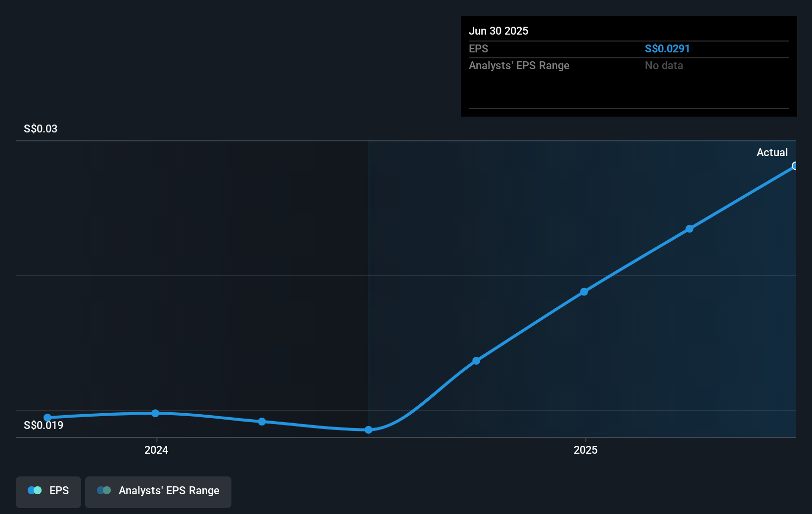Click the Analysts' EPS Range legend dots icon
The height and width of the screenshot is (514, 812).
(104, 490)
